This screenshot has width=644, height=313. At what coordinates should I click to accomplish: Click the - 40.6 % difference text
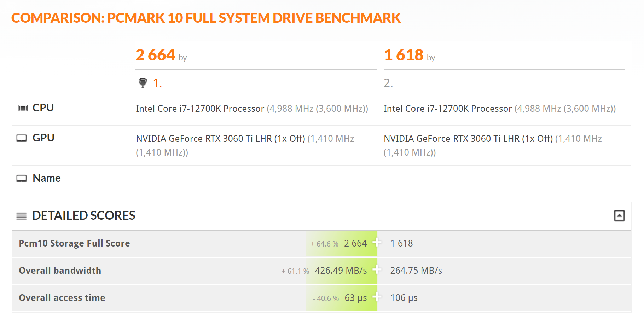(x=326, y=298)
